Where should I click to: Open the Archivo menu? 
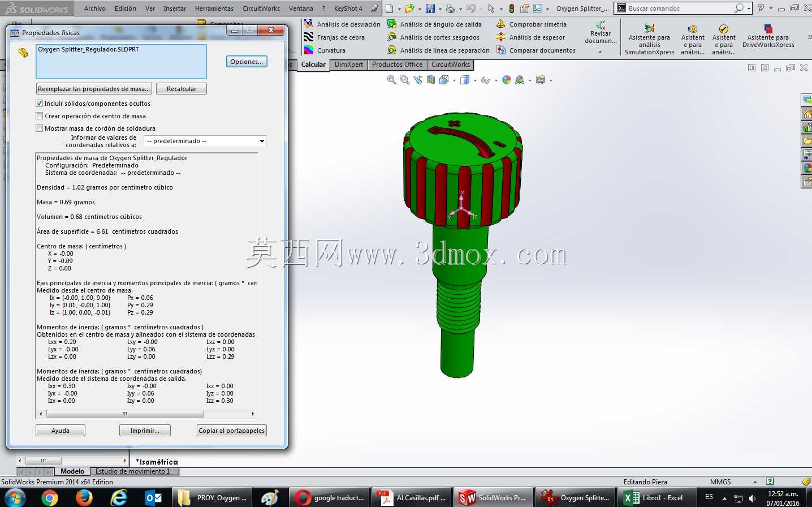tap(95, 8)
